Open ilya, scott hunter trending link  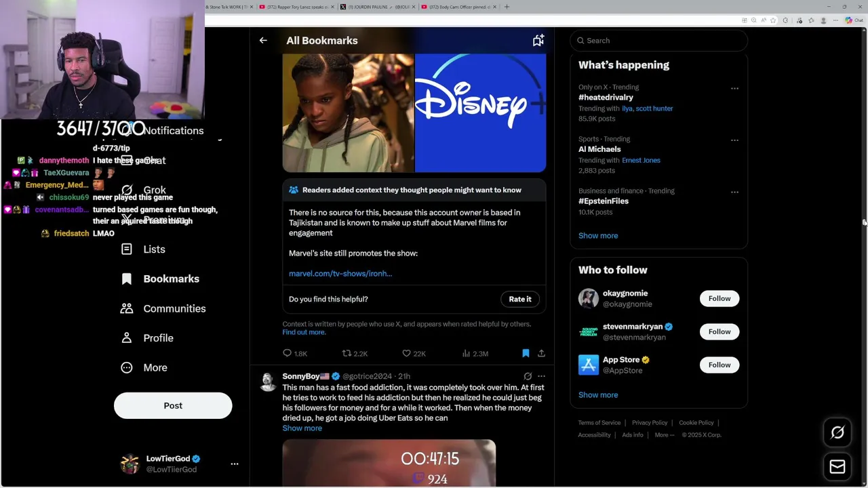648,108
